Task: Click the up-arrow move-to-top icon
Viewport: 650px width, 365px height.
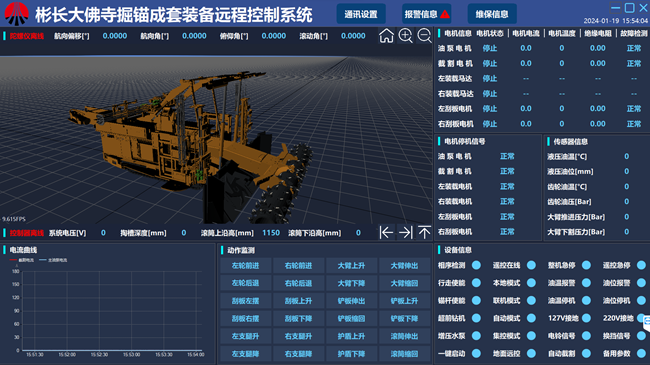Action: (424, 232)
